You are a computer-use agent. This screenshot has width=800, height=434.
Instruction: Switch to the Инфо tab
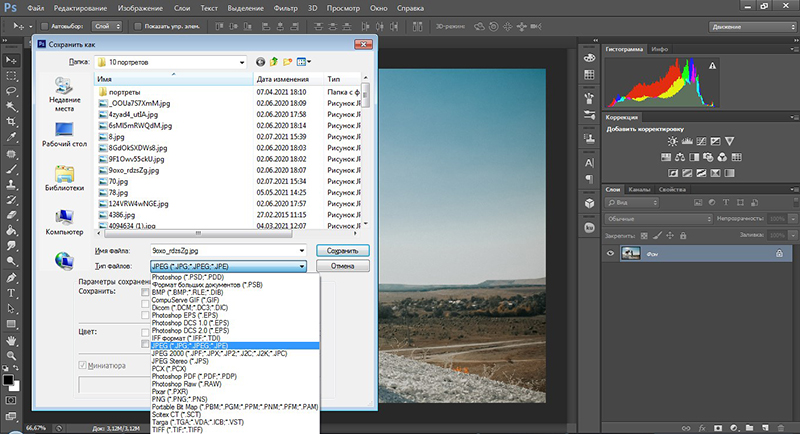[660, 49]
